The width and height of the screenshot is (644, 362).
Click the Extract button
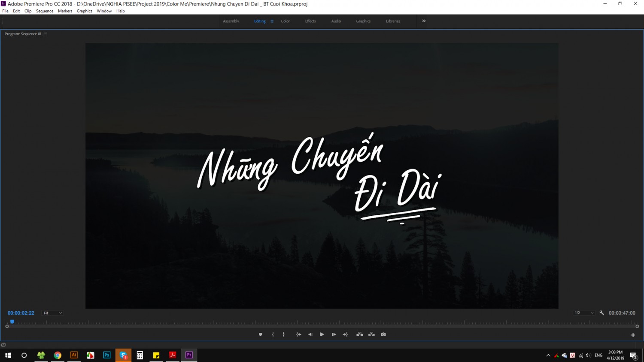click(x=371, y=335)
